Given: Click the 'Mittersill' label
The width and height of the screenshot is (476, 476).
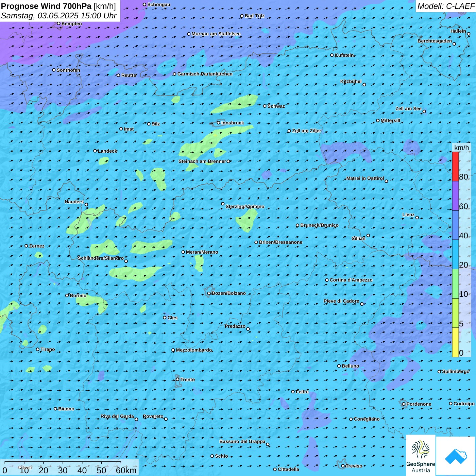Looking at the screenshot, I should coord(390,120).
